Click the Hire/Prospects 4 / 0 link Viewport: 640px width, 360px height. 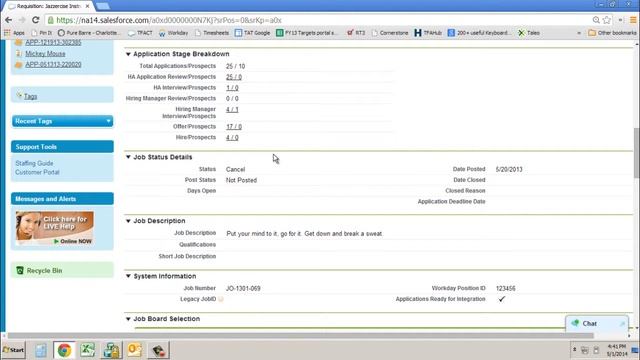[232, 138]
